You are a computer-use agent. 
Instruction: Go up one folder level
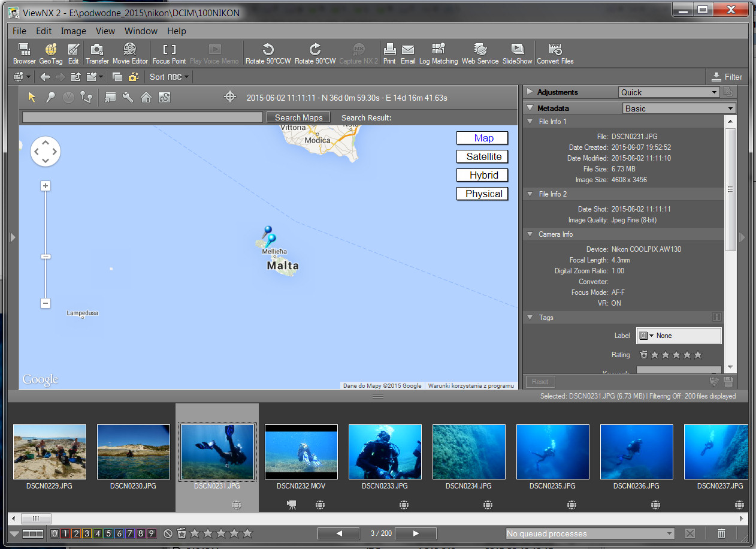click(x=76, y=77)
